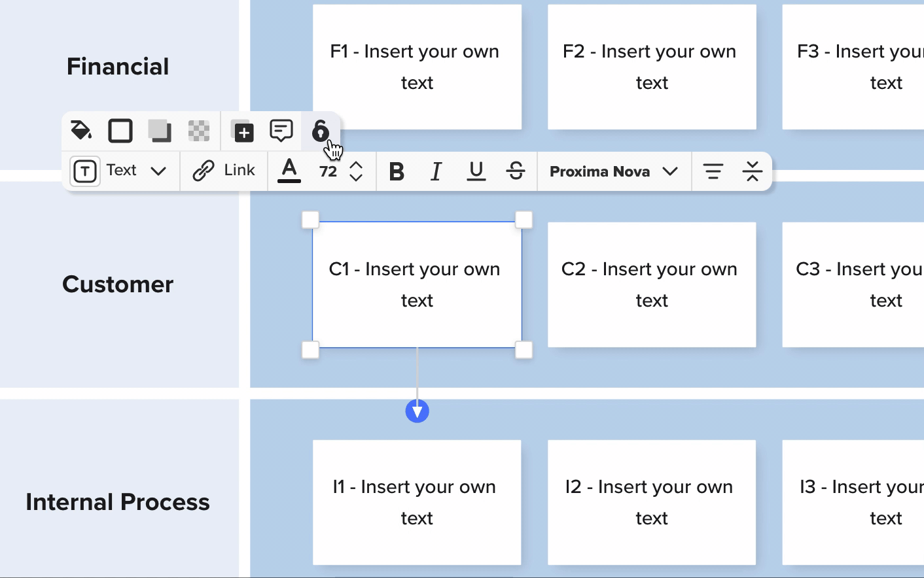Click the blue connector arrow endpoint

(418, 411)
